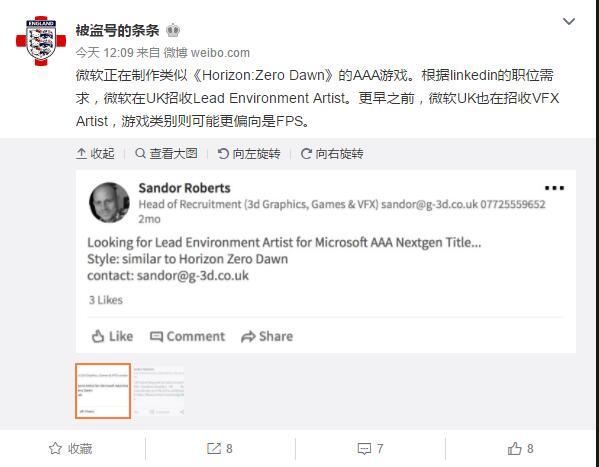Open the 被盗号的条条 username profile link

coord(117,30)
